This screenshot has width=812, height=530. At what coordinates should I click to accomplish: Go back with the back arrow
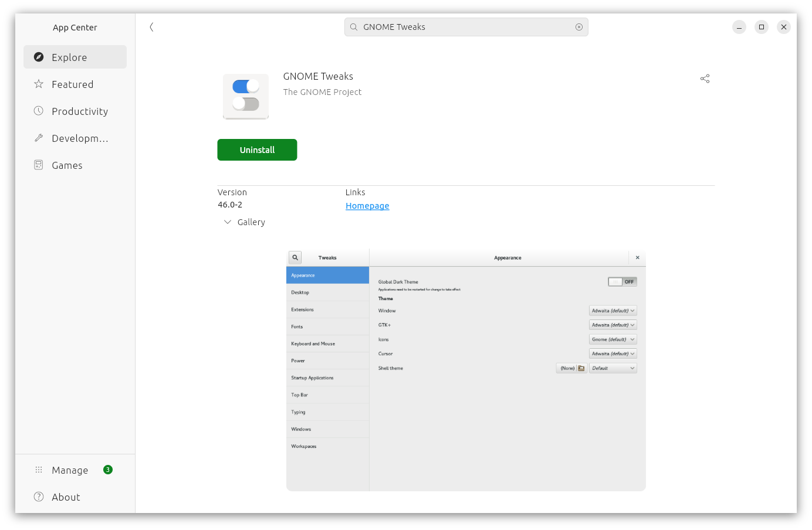point(151,27)
